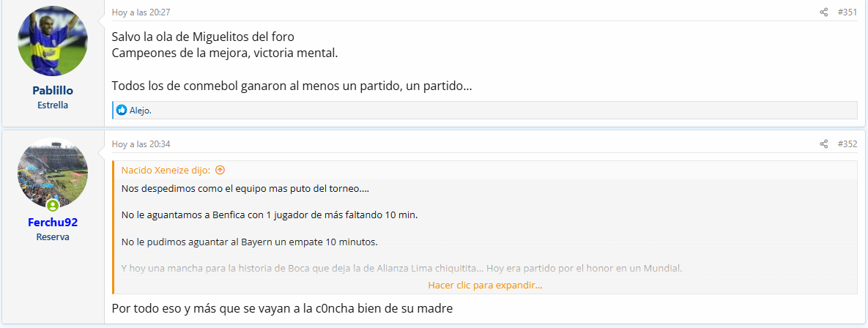The image size is (868, 328).
Task: Share post #352 using the share icon
Action: click(824, 143)
